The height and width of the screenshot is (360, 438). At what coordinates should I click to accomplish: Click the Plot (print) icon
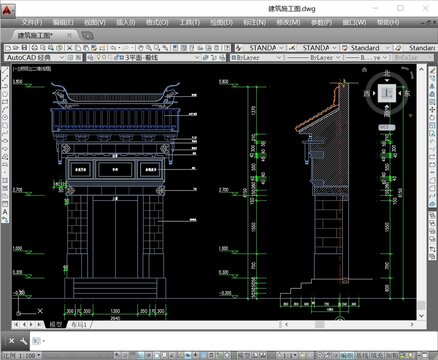click(34, 48)
